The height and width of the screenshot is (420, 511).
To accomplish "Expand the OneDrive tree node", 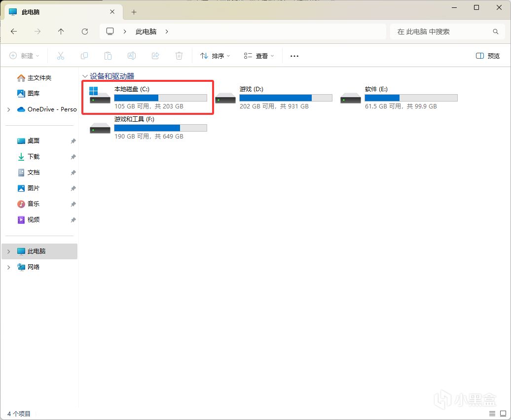I will 9,110.
